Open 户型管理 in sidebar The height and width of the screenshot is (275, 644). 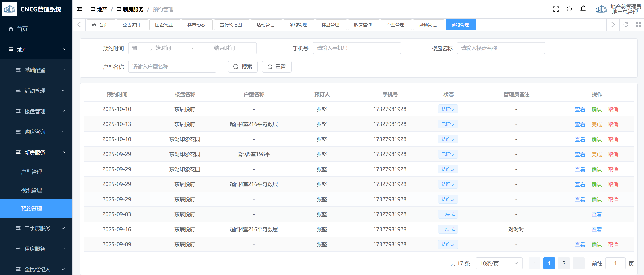point(32,172)
